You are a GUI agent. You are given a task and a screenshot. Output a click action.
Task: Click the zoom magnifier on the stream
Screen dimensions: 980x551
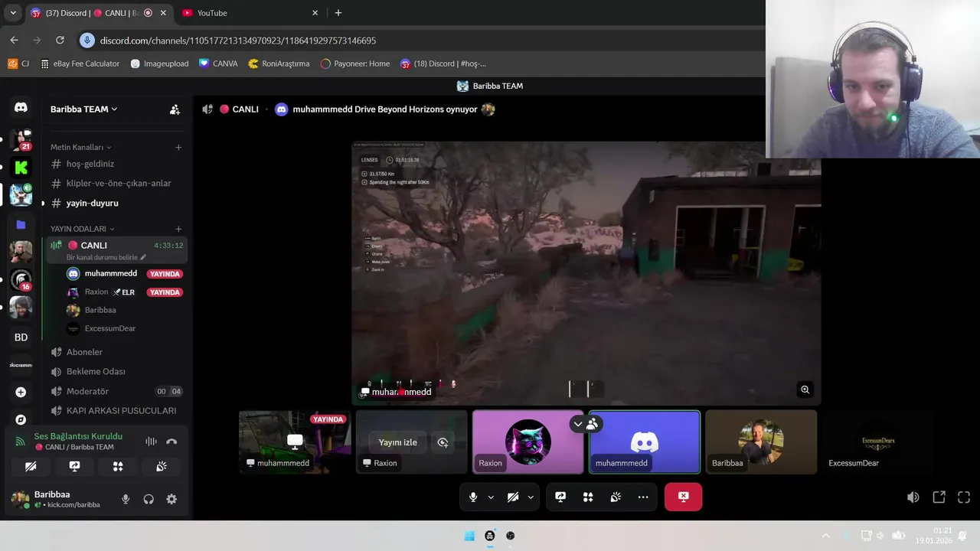(x=805, y=390)
